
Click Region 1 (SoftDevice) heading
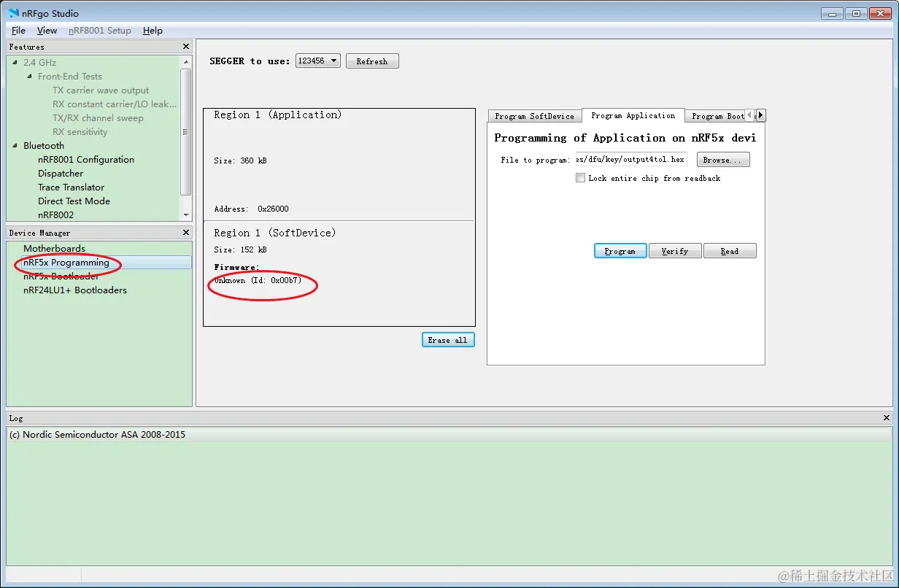(x=275, y=233)
